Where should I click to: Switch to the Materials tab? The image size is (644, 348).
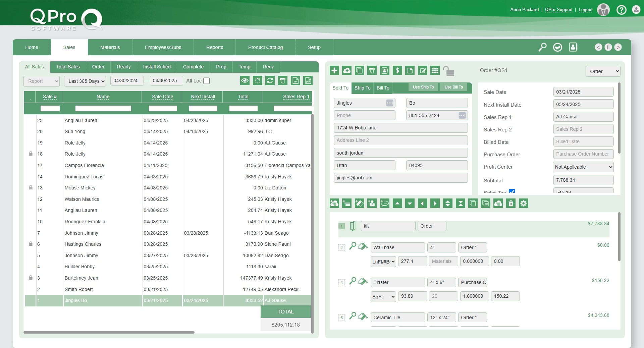click(110, 47)
